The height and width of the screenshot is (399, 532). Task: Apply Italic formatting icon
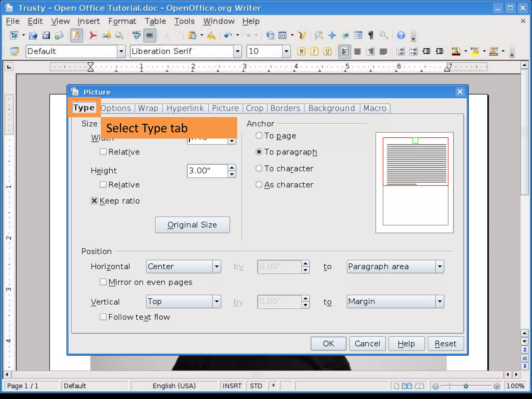(x=314, y=51)
